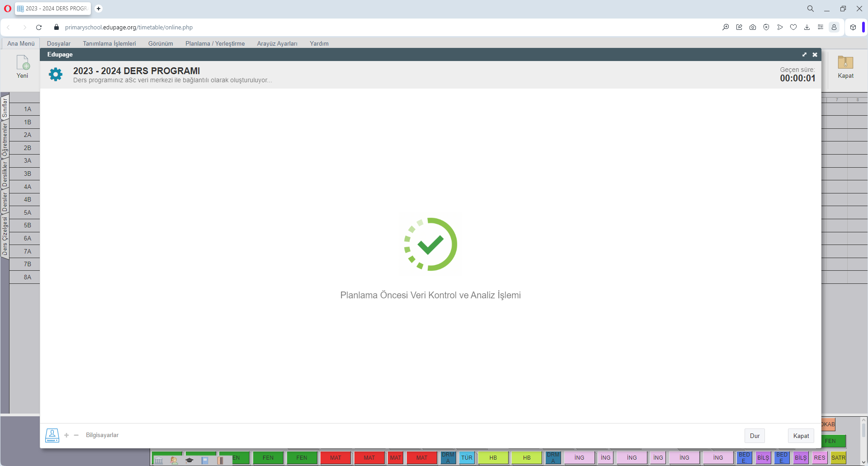Open the Yardım menu

319,43
